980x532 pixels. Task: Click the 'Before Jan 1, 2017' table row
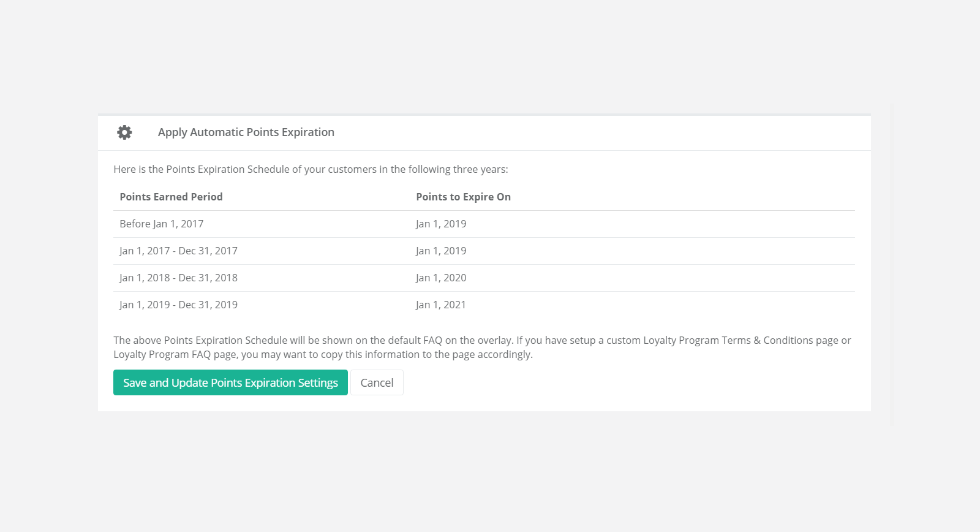click(x=161, y=224)
